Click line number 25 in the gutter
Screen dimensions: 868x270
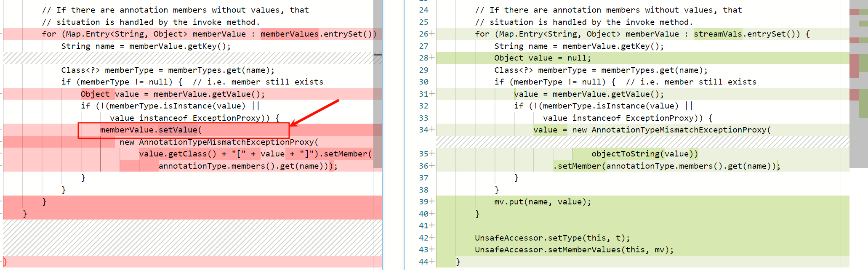[423, 22]
